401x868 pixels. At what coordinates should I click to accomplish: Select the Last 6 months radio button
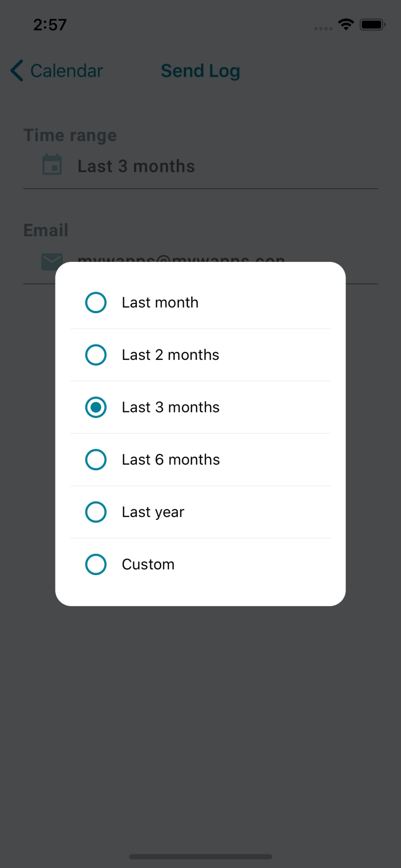click(x=96, y=460)
